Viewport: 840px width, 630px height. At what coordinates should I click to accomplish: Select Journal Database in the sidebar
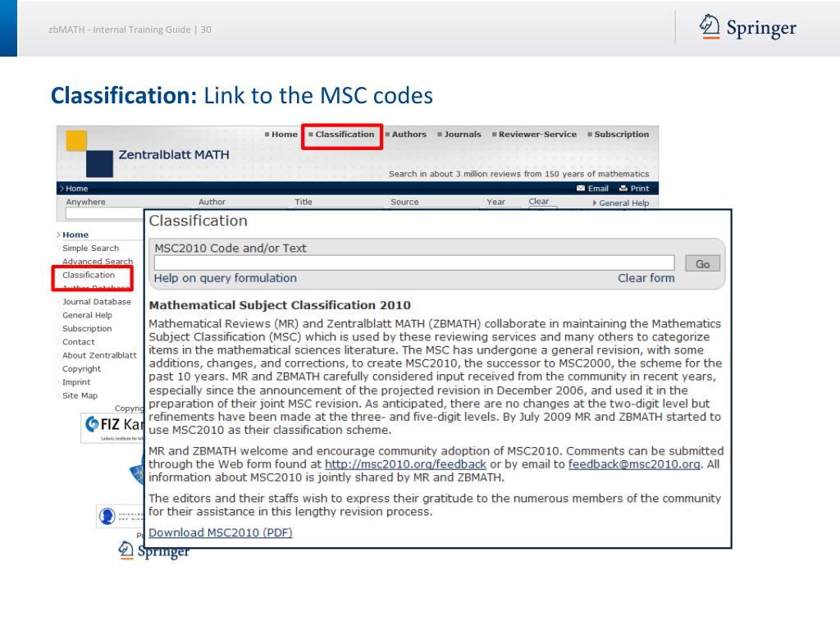click(97, 302)
